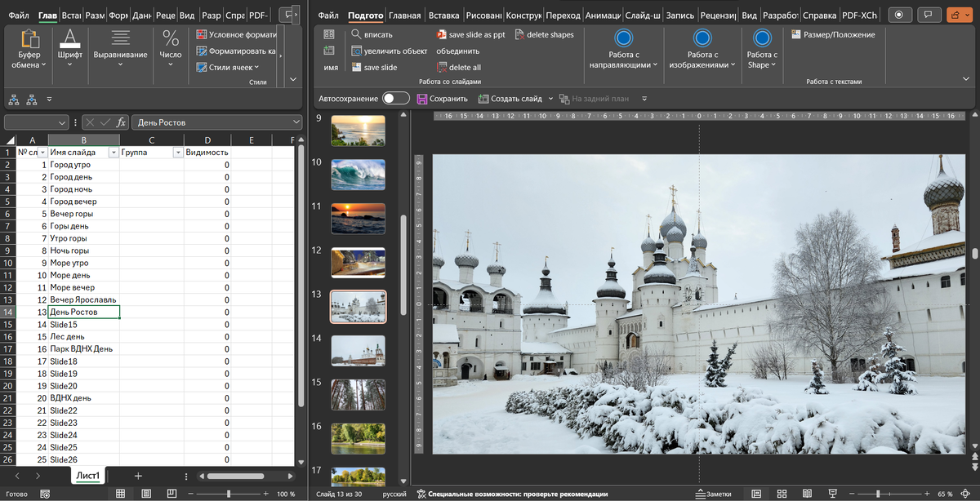The image size is (980, 501).
Task: Click the 'save slide as ppt' icon
Action: point(441,35)
